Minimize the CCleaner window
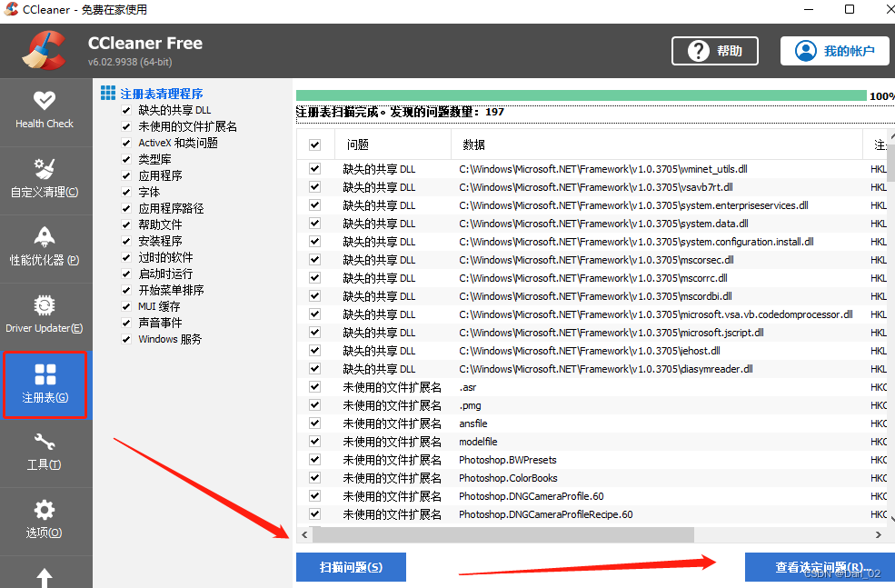Screen dimensions: 895x588 coord(809,9)
